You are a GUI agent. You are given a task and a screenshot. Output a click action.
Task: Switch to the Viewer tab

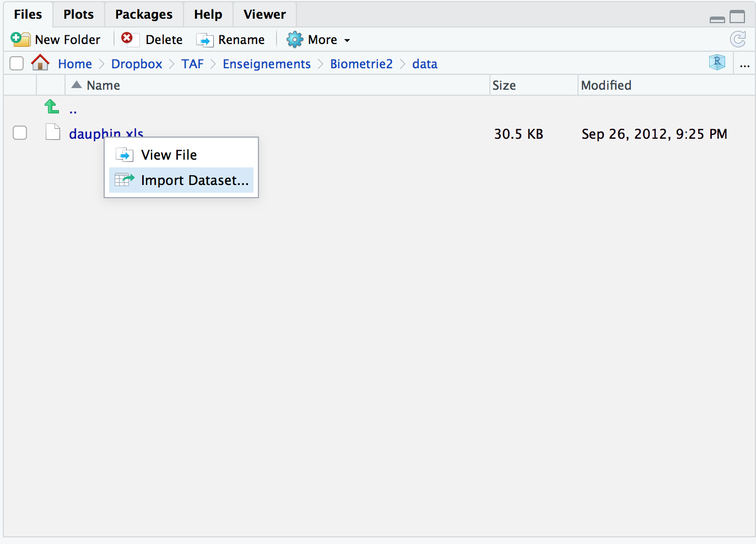[264, 14]
